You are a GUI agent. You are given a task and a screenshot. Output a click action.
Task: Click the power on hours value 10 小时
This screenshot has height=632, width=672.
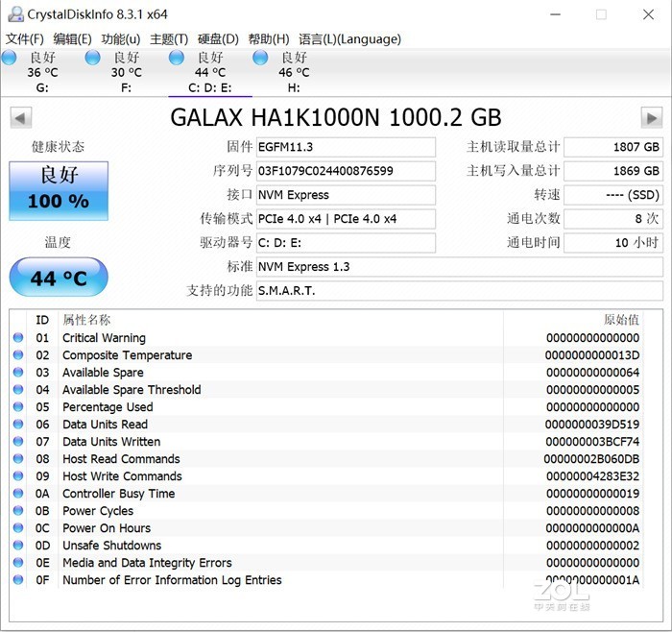[613, 243]
